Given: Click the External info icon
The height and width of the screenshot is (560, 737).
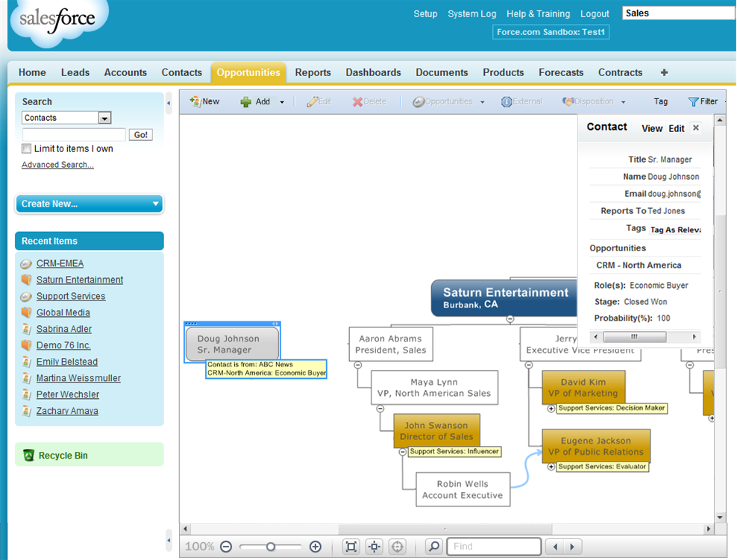Looking at the screenshot, I should [507, 101].
